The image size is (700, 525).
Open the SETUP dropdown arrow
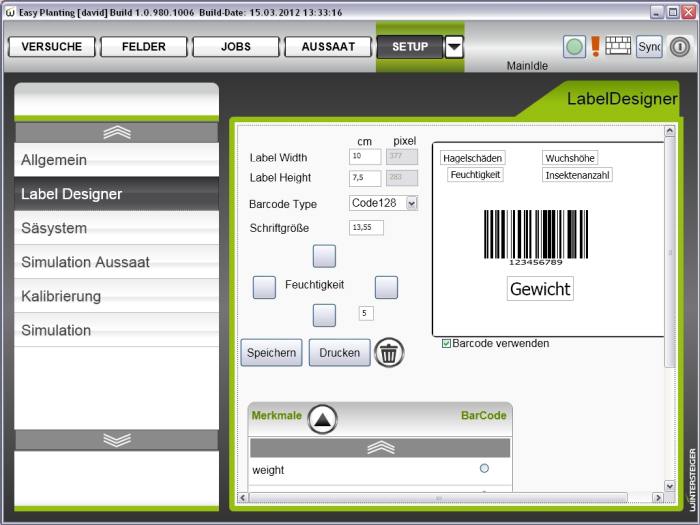click(x=454, y=47)
